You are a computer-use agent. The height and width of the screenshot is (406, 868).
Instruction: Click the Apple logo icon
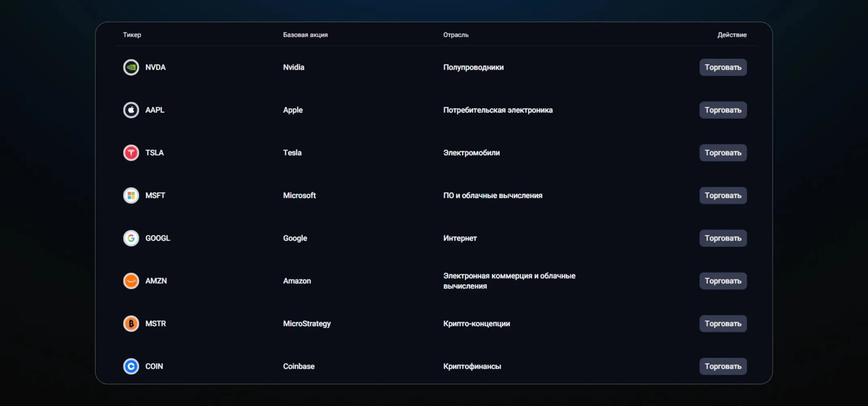pyautogui.click(x=131, y=110)
